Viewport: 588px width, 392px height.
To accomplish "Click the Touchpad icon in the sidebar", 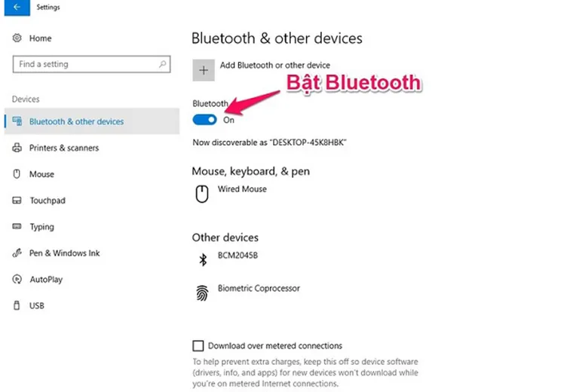I will point(17,201).
